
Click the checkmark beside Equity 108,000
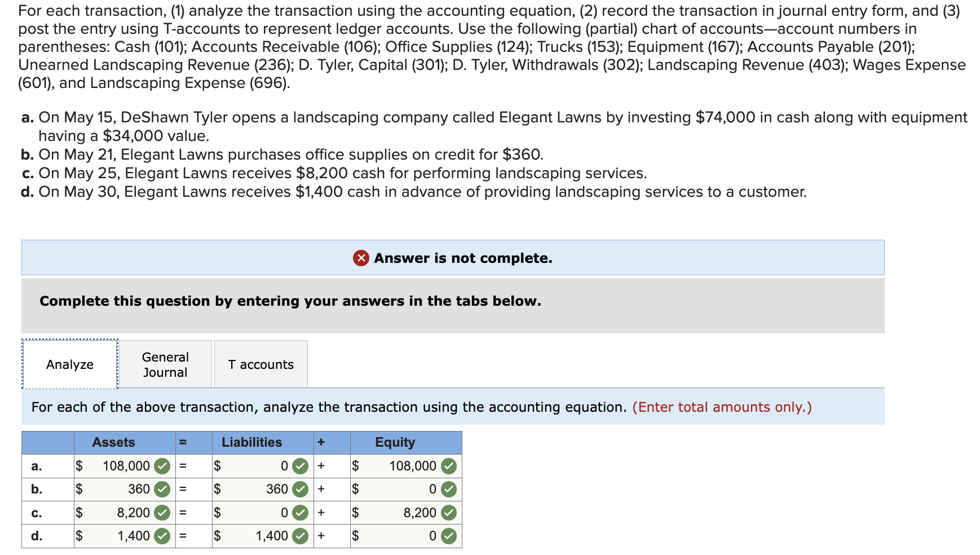coord(448,466)
